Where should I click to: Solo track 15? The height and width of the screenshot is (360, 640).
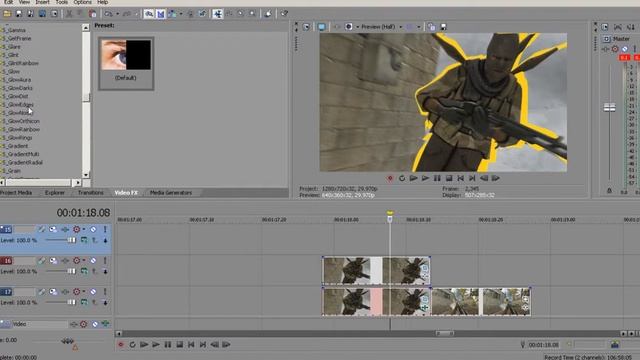point(105,229)
